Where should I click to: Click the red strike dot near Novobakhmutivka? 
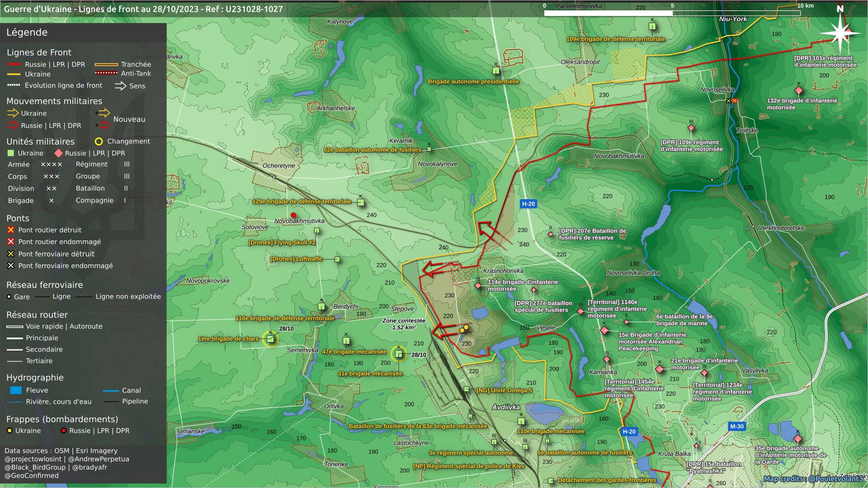[x=293, y=215]
